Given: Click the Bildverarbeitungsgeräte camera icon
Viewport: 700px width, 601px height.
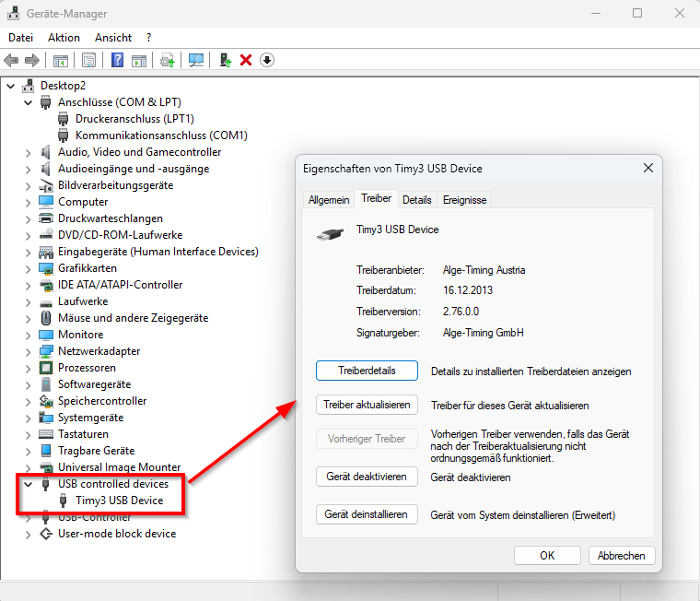Looking at the screenshot, I should coord(46,185).
